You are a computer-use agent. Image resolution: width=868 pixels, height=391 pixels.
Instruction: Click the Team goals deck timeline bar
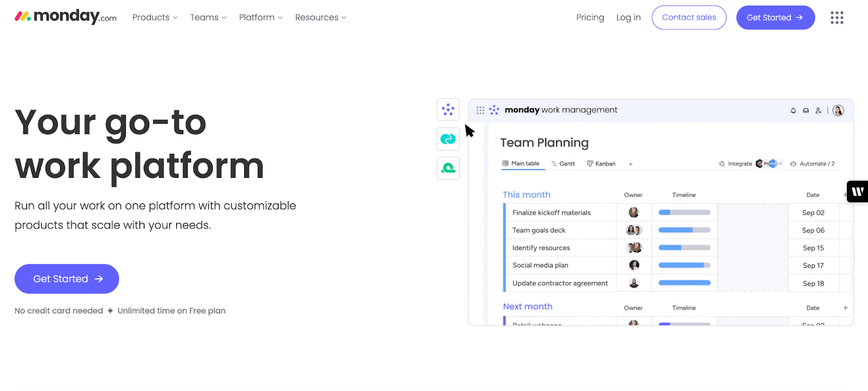click(x=685, y=230)
